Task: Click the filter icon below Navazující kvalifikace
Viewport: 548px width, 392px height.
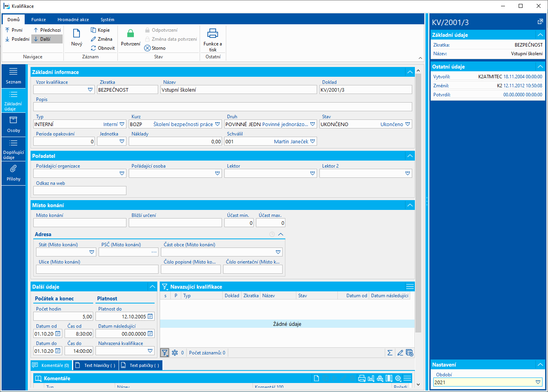Action: [165, 352]
